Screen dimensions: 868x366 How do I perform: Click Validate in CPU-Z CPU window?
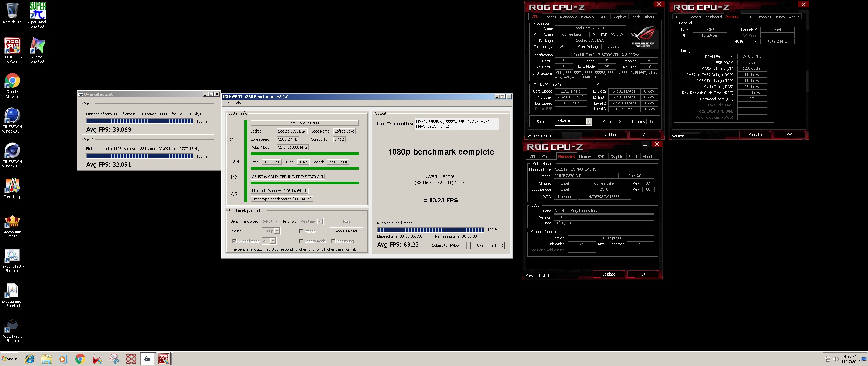point(611,135)
